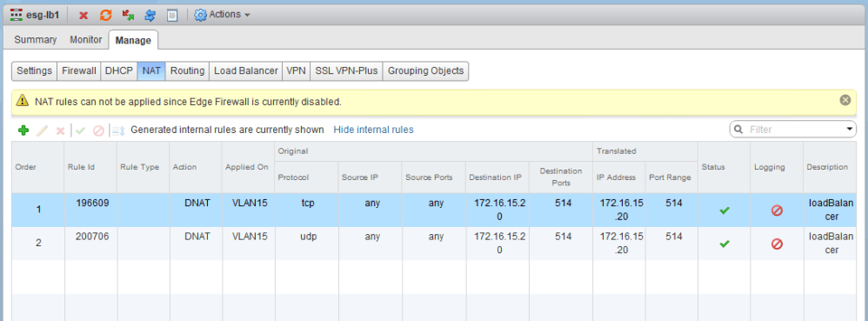Click the IP Address column header
The height and width of the screenshot is (321, 868).
tap(619, 177)
